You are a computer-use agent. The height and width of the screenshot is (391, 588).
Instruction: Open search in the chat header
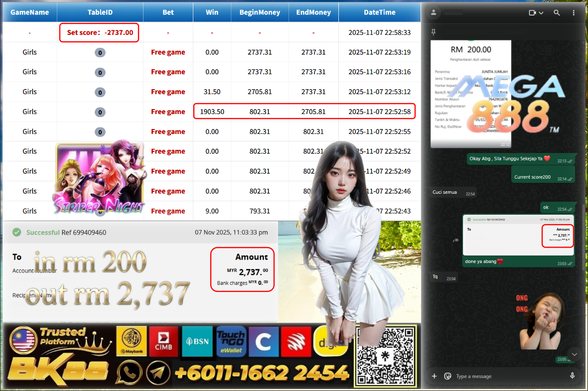click(x=557, y=12)
